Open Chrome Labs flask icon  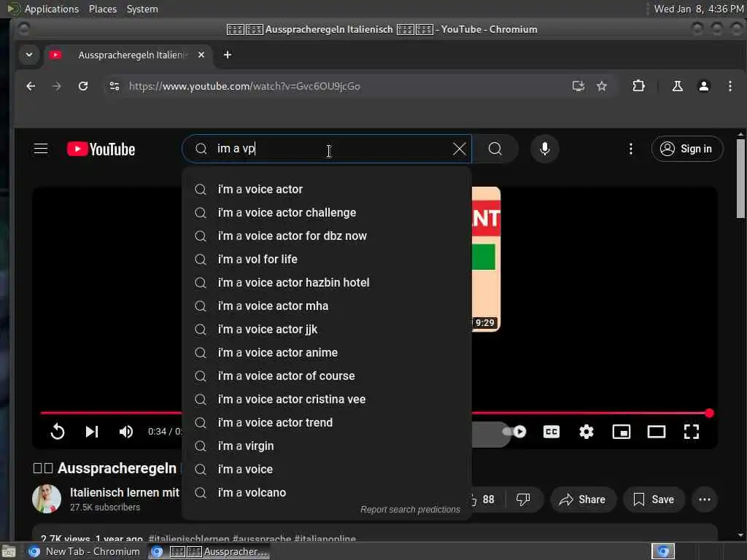point(677,86)
